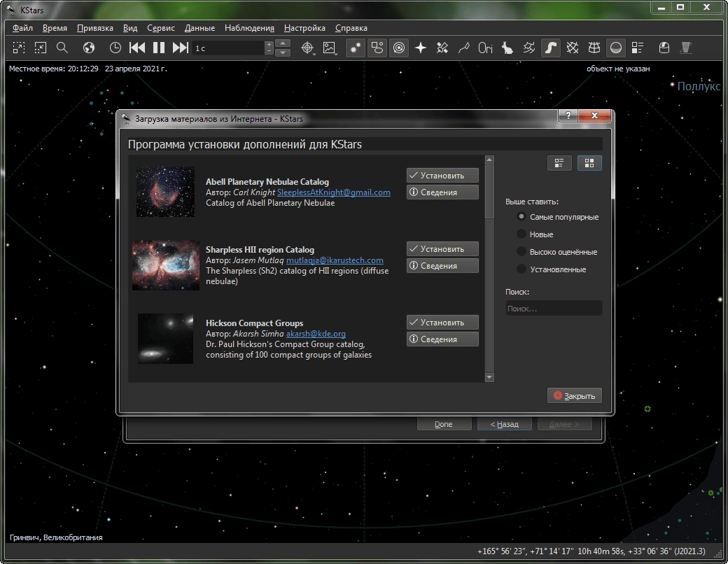Open the find object magnifier tool
The image size is (728, 564).
62,48
